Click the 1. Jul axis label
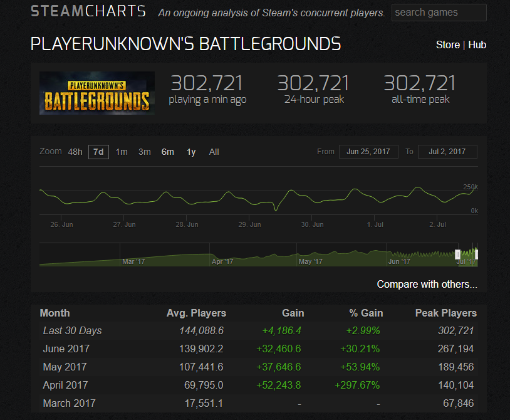The image size is (510, 420). (x=375, y=224)
